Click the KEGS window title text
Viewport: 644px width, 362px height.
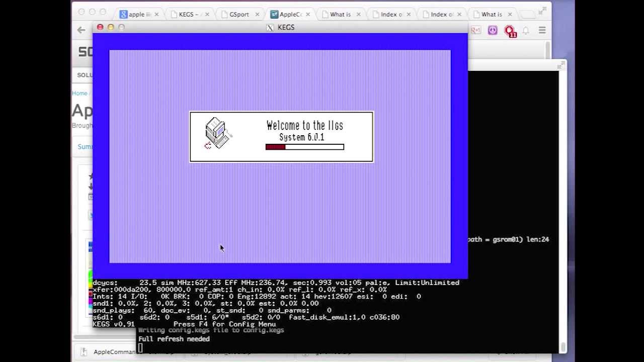pos(286,28)
